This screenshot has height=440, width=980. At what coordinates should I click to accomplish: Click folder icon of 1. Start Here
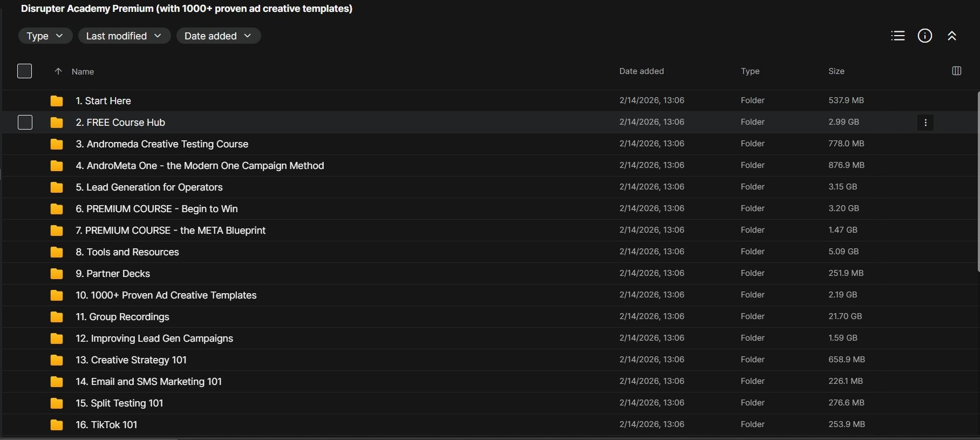pos(57,101)
